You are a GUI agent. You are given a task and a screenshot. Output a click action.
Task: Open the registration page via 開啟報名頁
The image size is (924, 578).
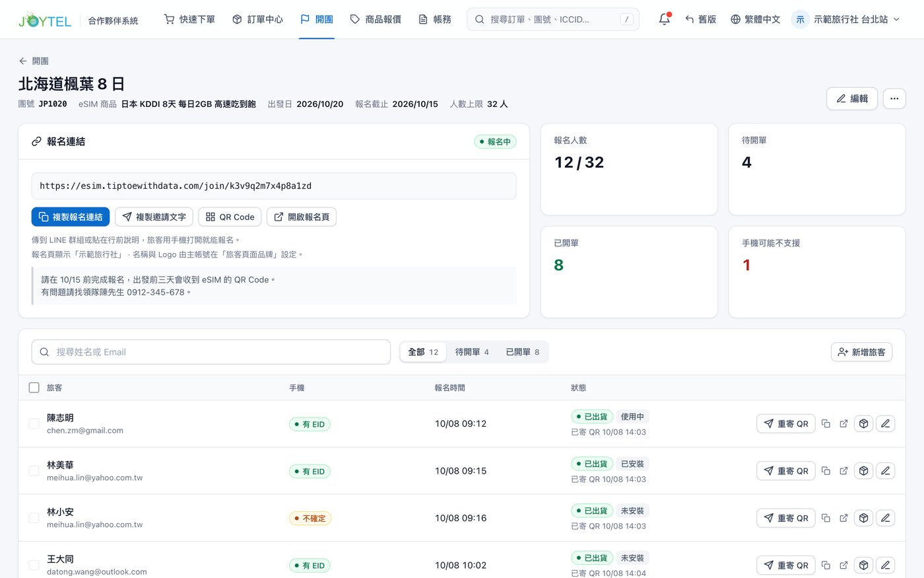[x=302, y=217]
